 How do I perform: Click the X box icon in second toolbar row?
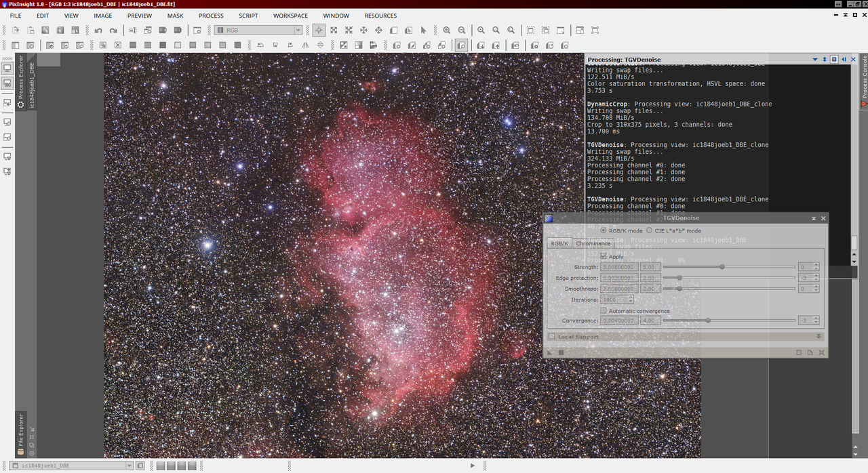click(118, 45)
